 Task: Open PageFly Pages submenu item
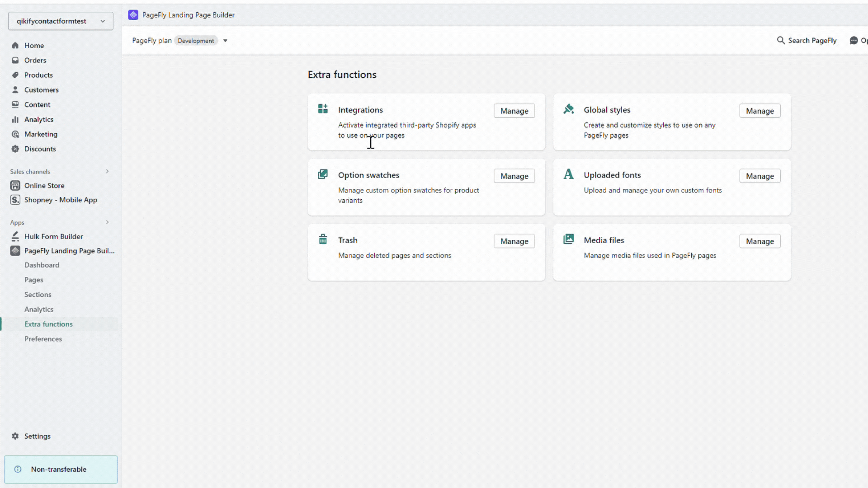tap(34, 280)
